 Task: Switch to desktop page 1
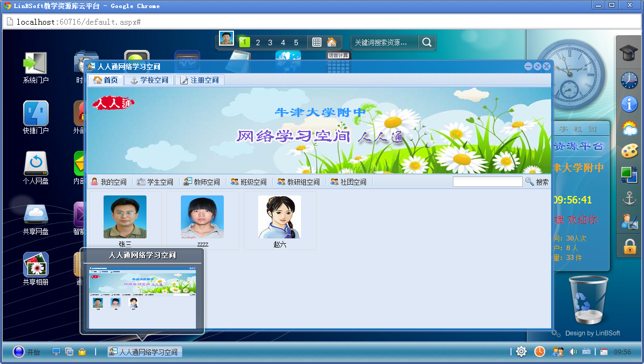[244, 42]
